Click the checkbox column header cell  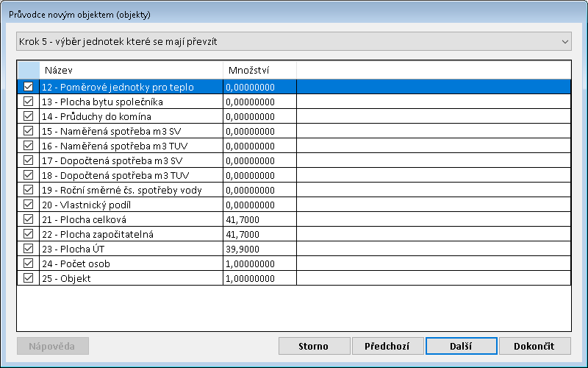pos(28,70)
